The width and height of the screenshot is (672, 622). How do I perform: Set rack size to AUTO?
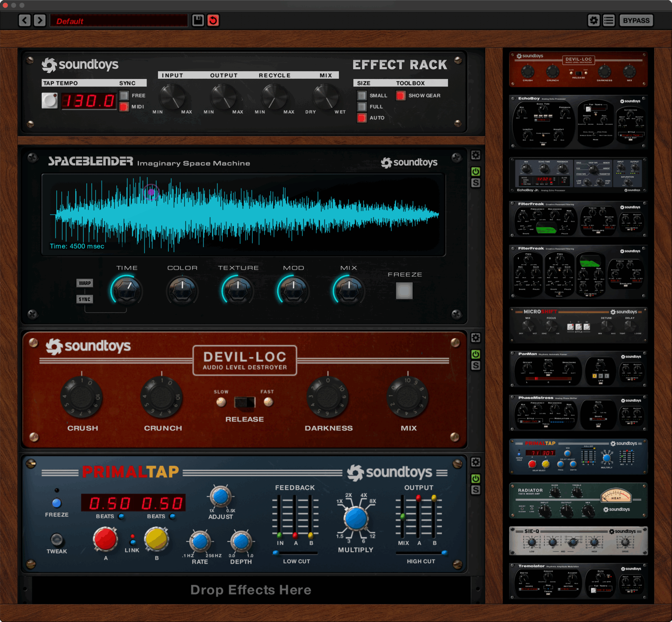pos(361,118)
